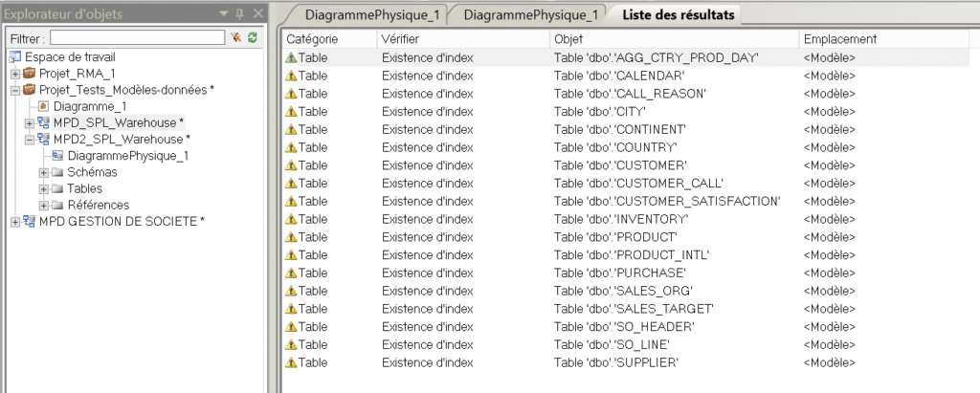980x393 pixels.
Task: Click the Diagramme_1 diagram icon
Action: (x=44, y=106)
